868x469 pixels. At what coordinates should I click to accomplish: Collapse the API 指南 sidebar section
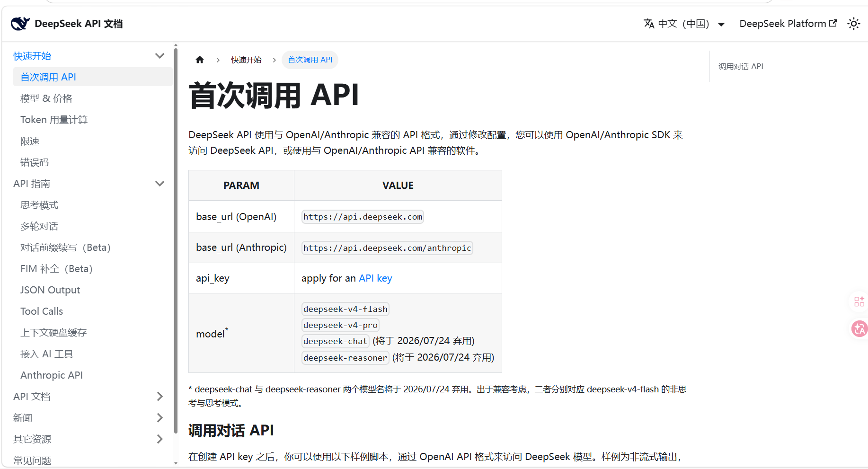(160, 184)
